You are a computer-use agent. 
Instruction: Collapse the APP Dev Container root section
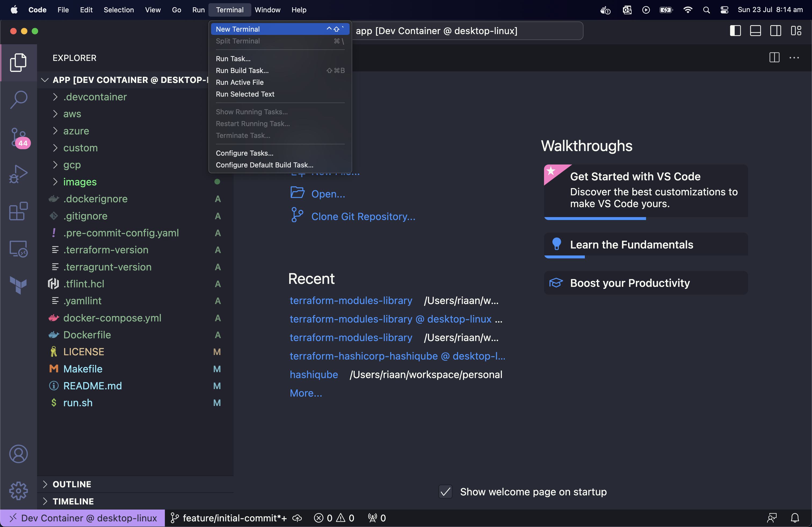pos(45,80)
